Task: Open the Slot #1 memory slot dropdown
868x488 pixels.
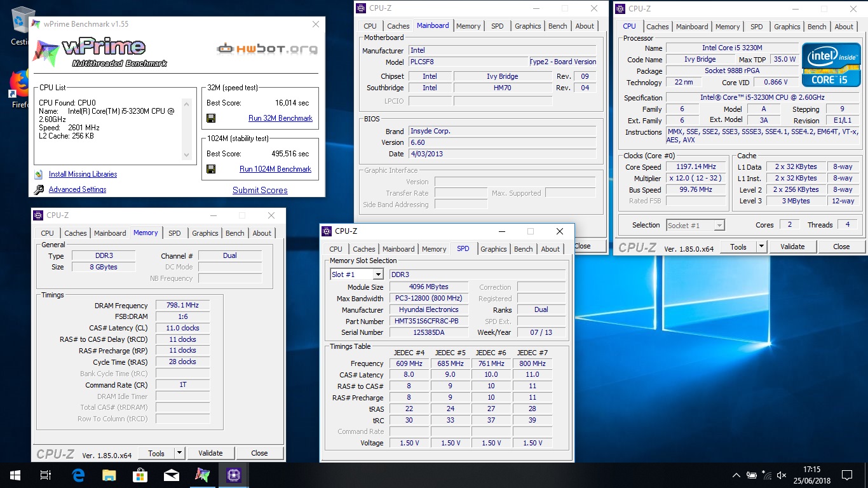Action: point(378,274)
